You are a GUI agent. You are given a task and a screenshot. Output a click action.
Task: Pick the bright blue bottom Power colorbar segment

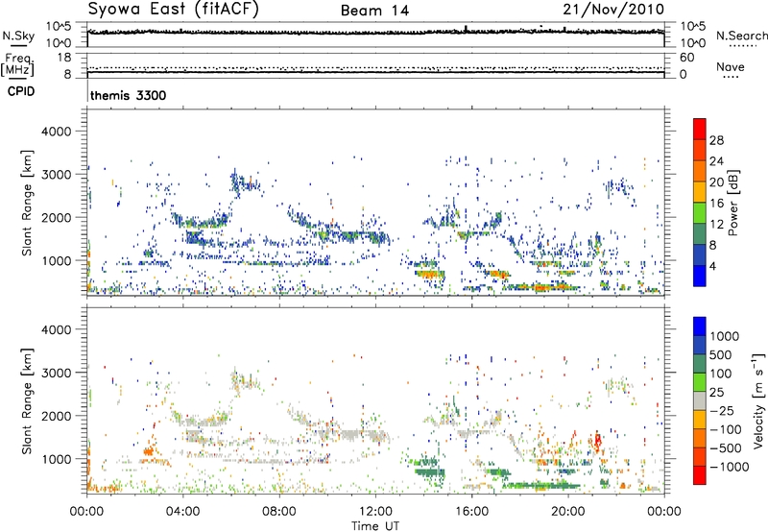[x=700, y=277]
